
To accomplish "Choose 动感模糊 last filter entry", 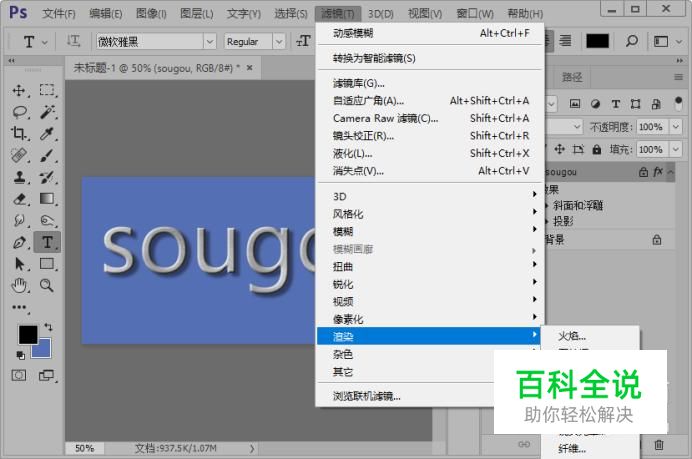I will pos(430,33).
